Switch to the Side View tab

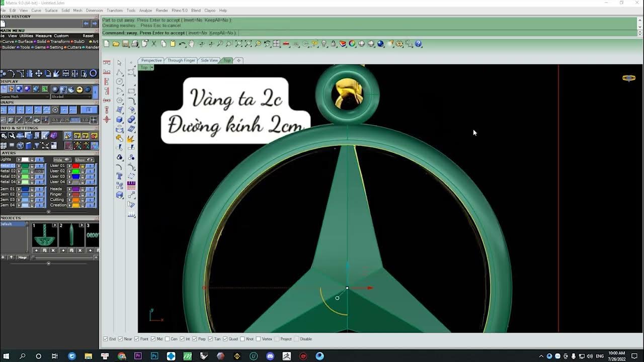pos(209,60)
